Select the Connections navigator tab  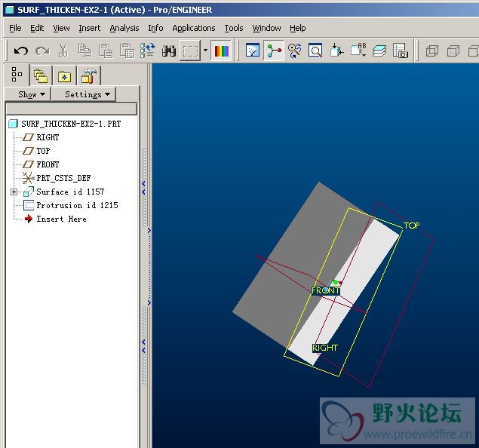coord(88,75)
